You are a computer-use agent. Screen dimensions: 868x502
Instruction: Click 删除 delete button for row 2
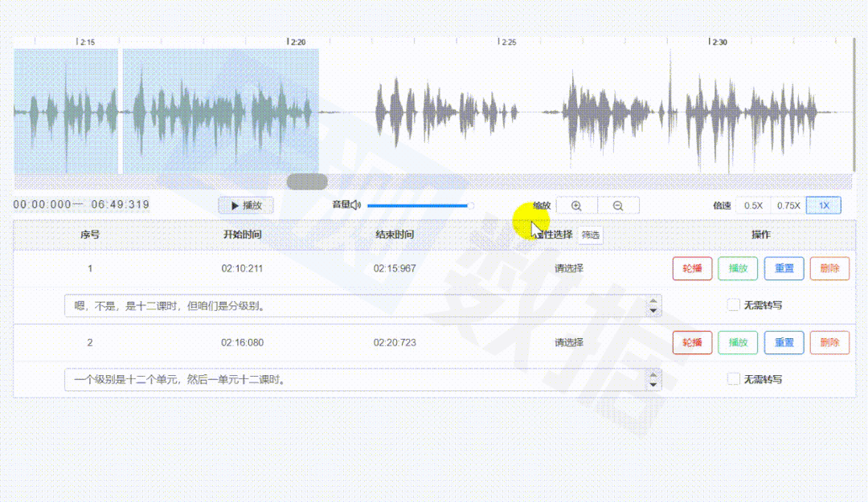click(x=829, y=343)
